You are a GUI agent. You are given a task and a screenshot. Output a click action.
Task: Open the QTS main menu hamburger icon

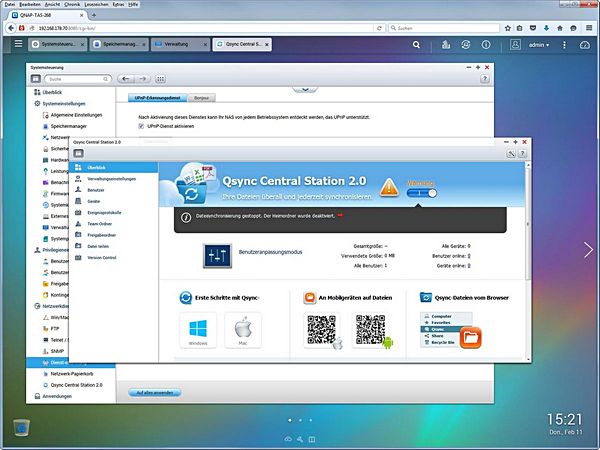click(x=18, y=44)
